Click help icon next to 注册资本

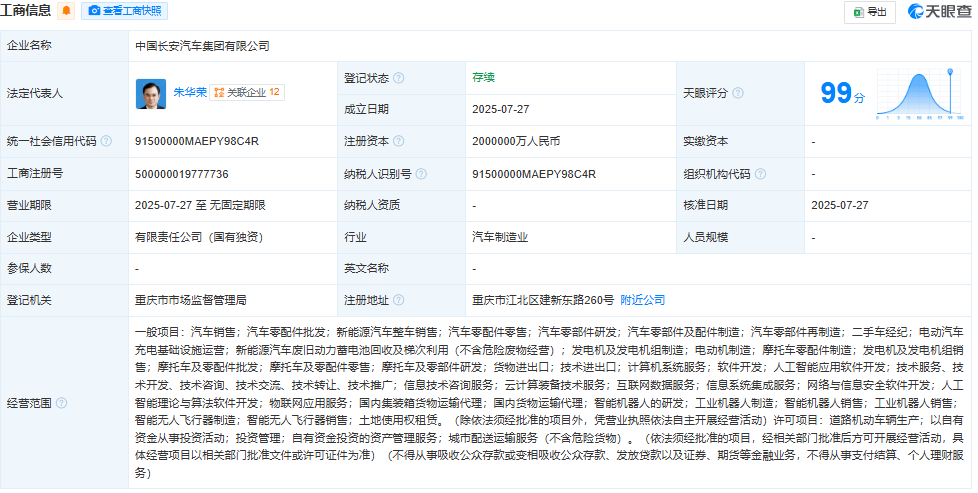pyautogui.click(x=399, y=141)
